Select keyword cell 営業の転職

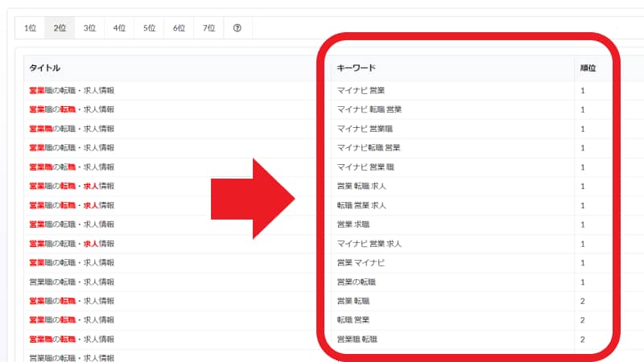click(356, 282)
